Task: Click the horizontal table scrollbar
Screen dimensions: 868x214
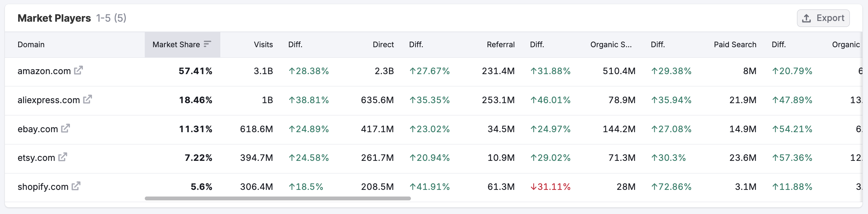Action: 278,198
